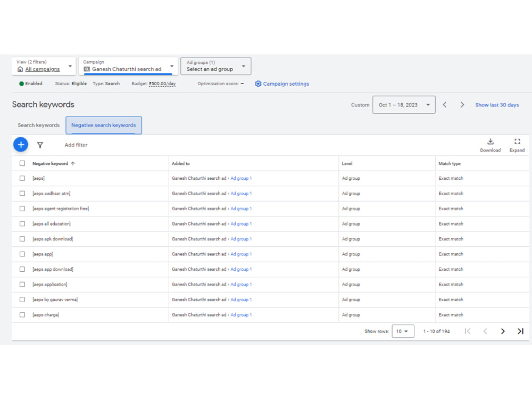Open the Campaign selector dropdown

coord(128,66)
